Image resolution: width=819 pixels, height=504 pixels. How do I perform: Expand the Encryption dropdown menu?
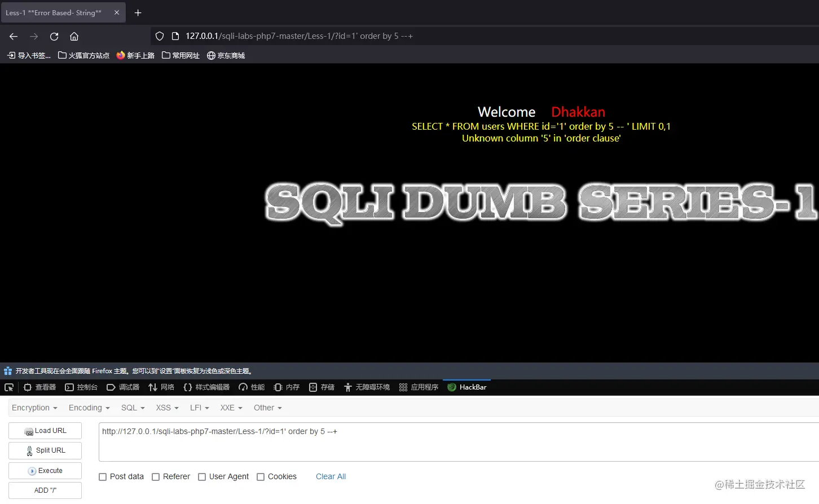[34, 408]
